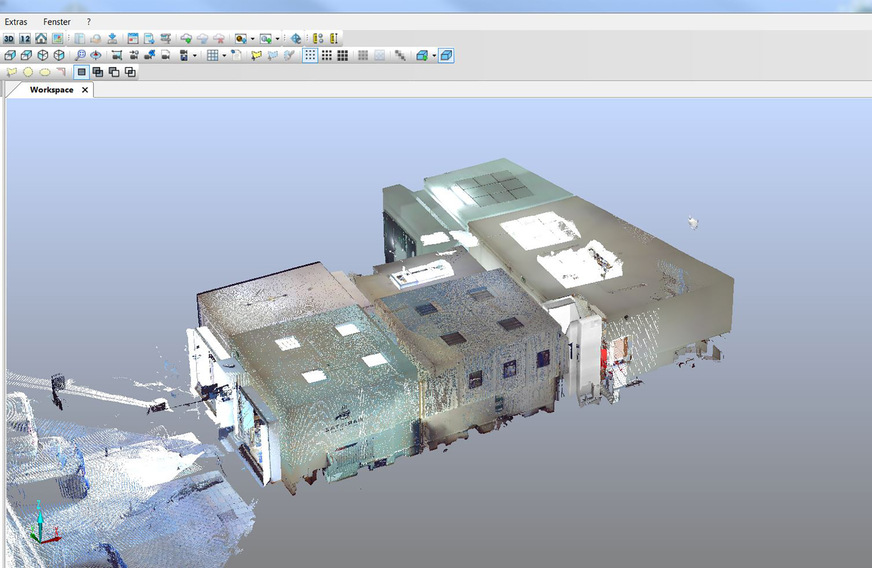Open the Extras menu
This screenshot has height=568, width=872.
point(16,21)
